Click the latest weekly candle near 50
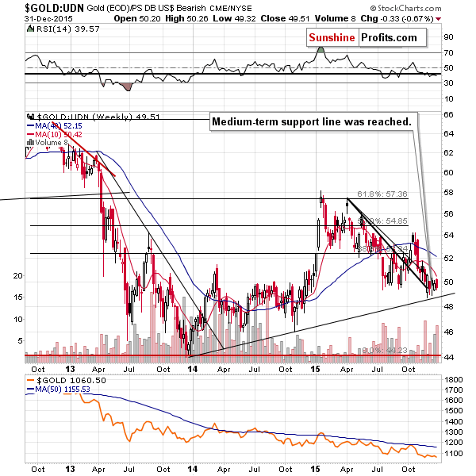The height and width of the screenshot is (476, 476). tap(437, 284)
